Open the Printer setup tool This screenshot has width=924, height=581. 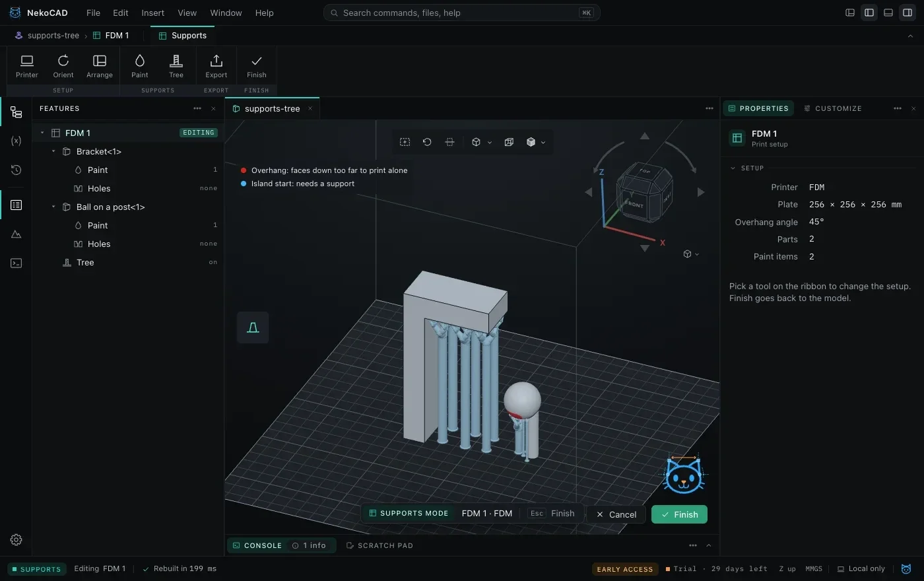(x=27, y=66)
